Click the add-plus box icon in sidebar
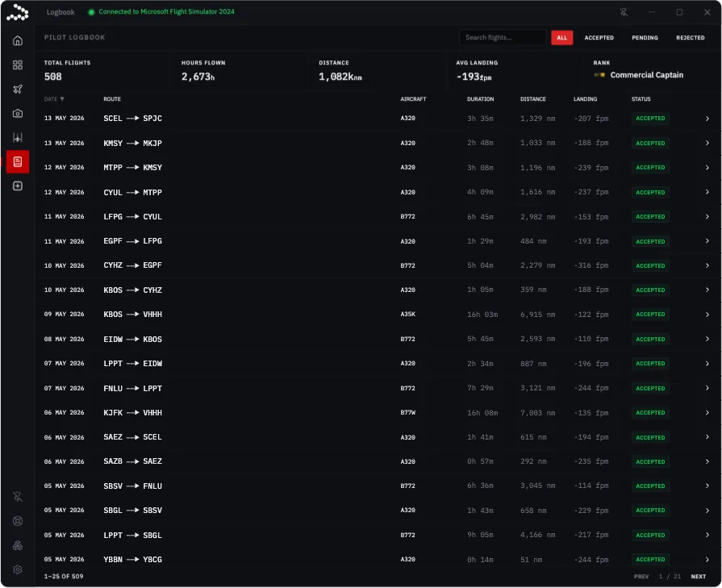The width and height of the screenshot is (722, 588). 18,186
